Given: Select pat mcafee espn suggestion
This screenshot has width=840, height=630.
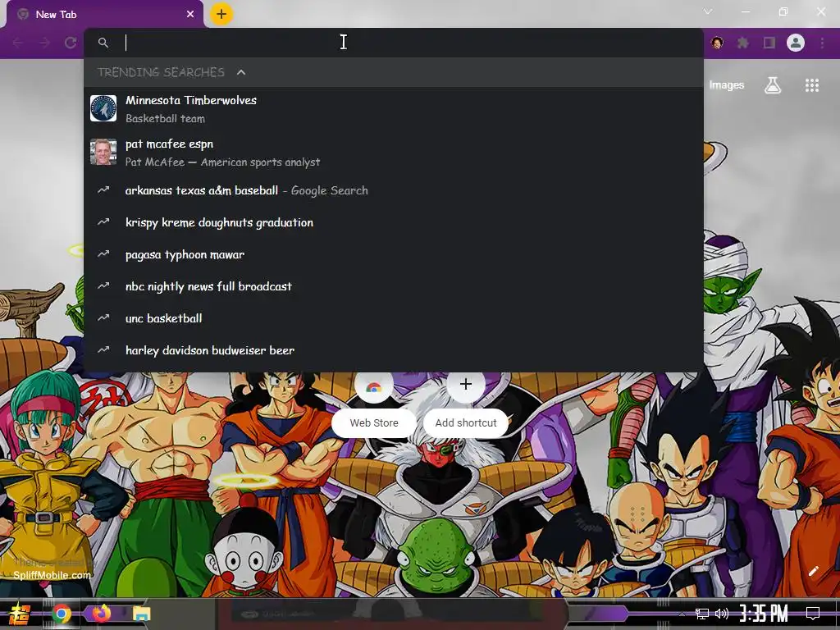Looking at the screenshot, I should pos(393,153).
